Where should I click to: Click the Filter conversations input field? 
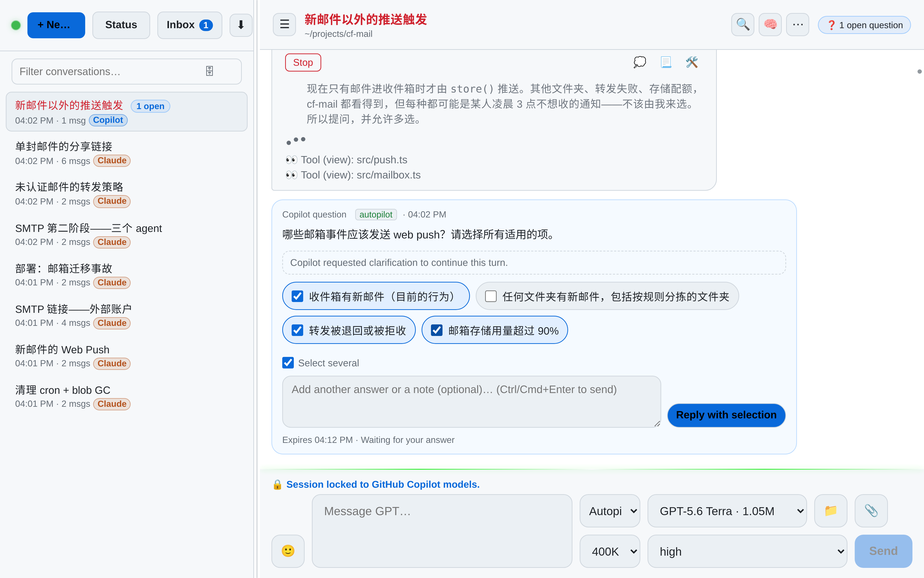(x=126, y=72)
